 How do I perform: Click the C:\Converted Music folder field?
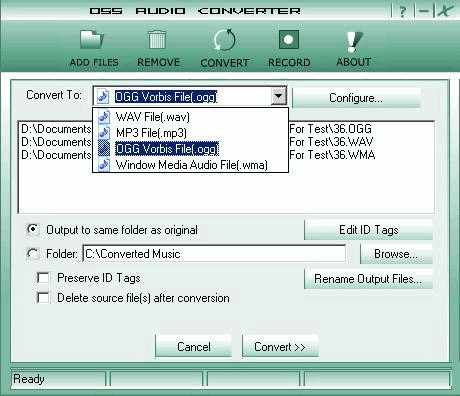(214, 254)
